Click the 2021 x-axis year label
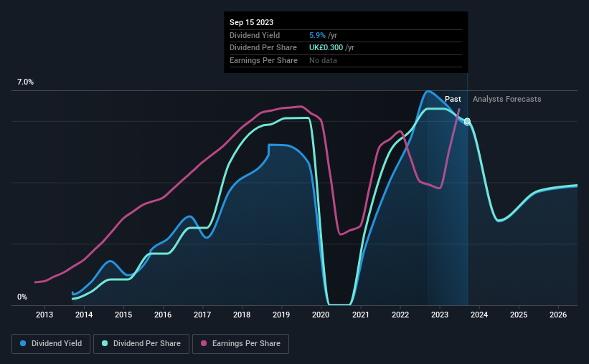Screen dimensions: 589x364 pyautogui.click(x=361, y=315)
